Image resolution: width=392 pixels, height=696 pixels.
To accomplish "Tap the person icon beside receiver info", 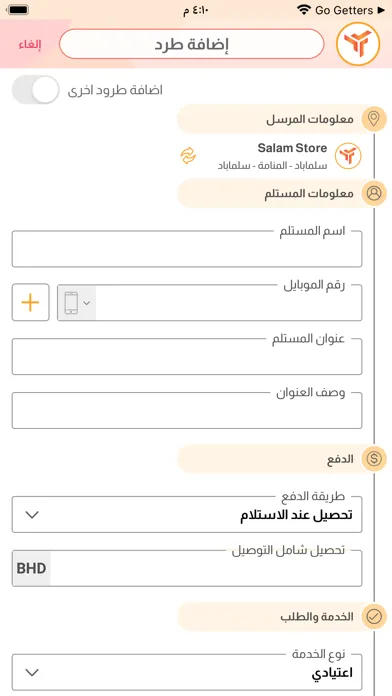I will (x=374, y=194).
